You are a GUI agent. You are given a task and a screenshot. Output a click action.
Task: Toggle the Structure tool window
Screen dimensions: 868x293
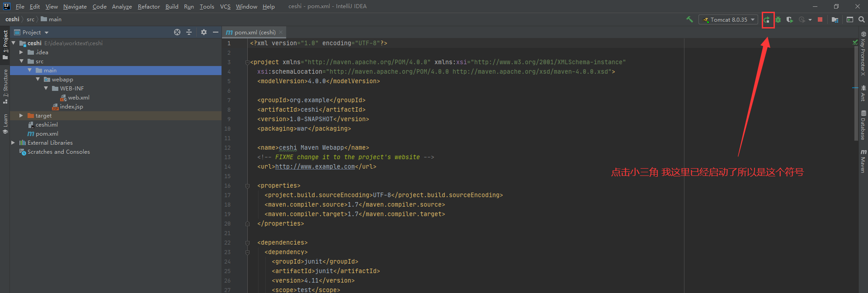click(5, 86)
